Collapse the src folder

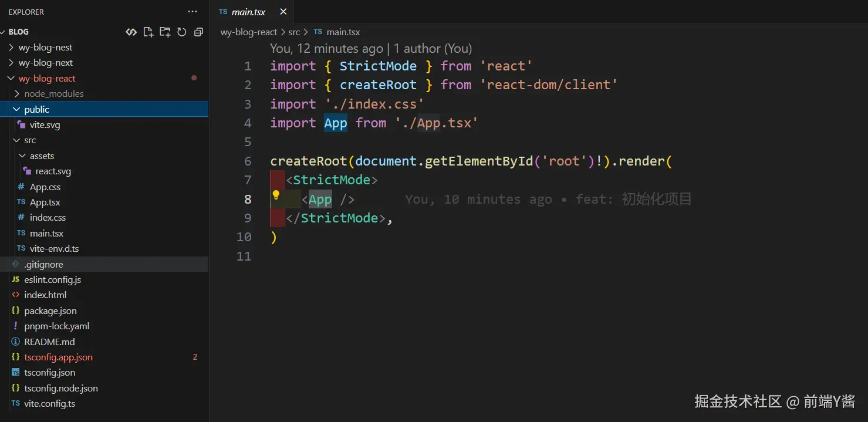pos(16,140)
